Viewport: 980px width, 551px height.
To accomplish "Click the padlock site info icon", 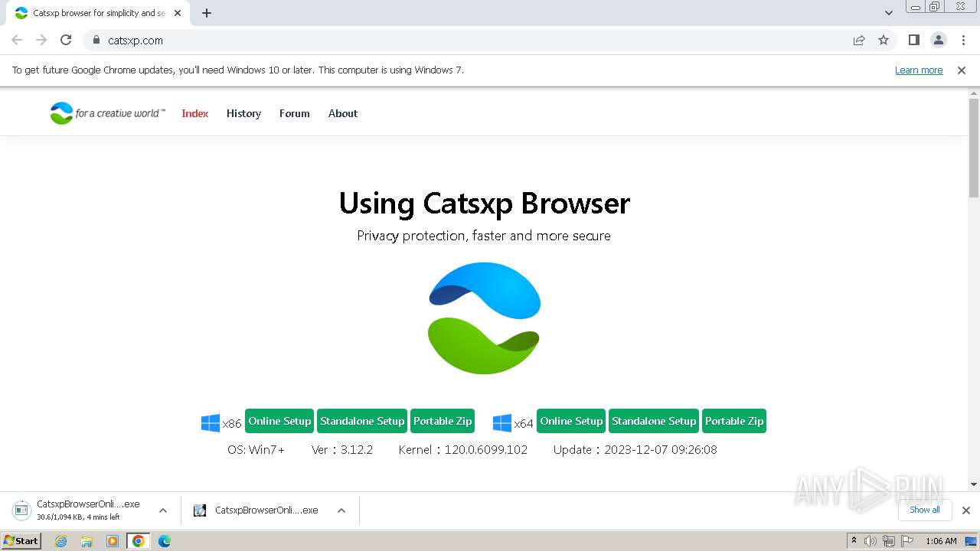I will [x=96, y=41].
